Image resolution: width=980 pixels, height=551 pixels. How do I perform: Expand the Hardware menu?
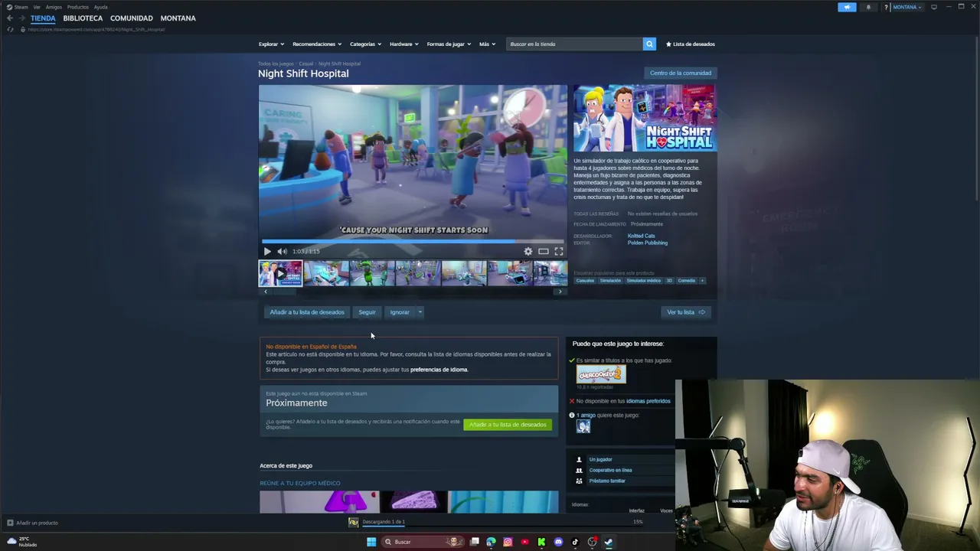(403, 44)
